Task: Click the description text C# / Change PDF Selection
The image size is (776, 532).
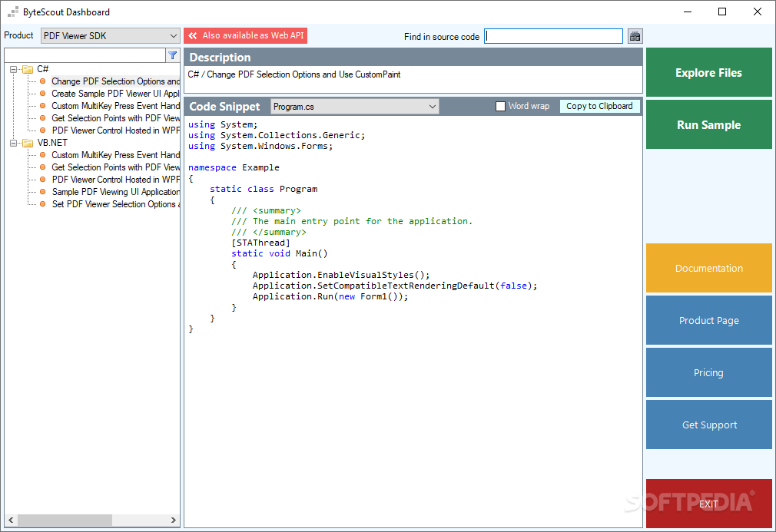Action: click(x=294, y=74)
